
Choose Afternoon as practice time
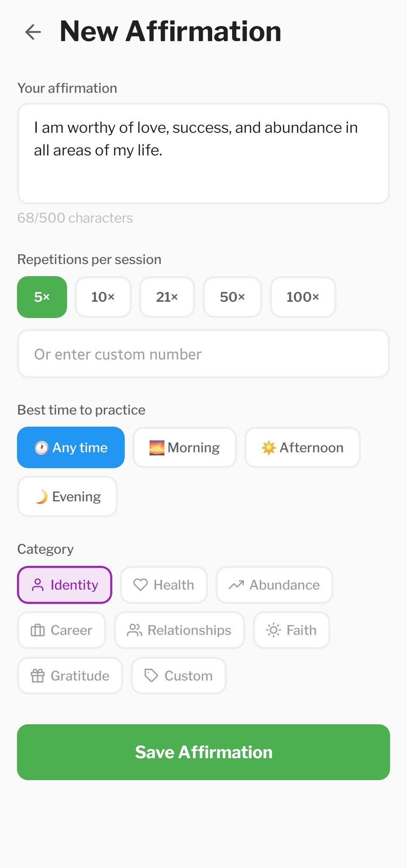click(302, 448)
